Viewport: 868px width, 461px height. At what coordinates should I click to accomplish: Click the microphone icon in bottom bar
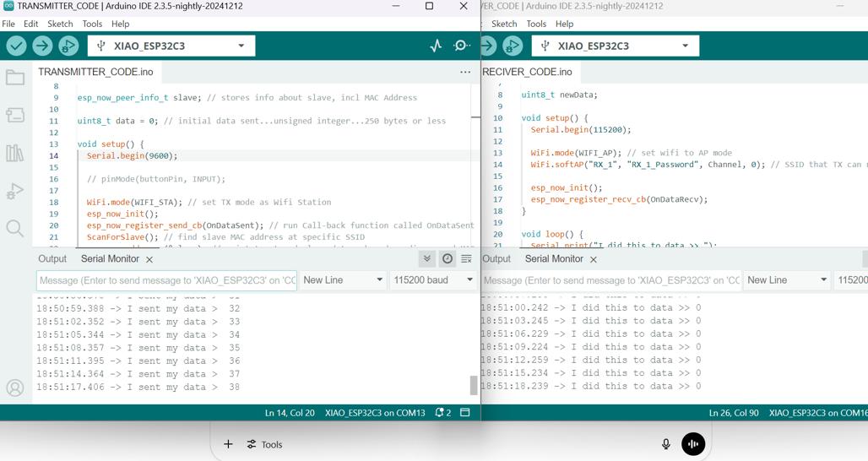666,444
